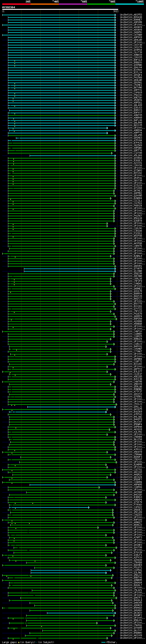
Task: Select the UniRef100_P48024 label
Action: click(x=131, y=206)
